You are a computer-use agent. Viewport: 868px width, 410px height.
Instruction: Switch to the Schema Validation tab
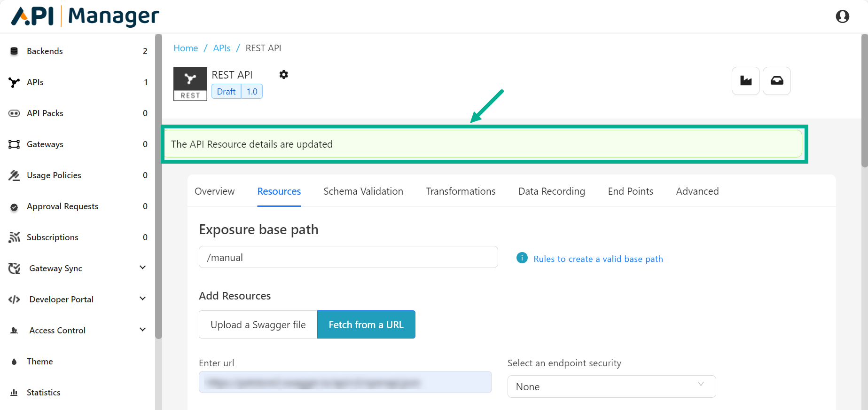pos(363,191)
